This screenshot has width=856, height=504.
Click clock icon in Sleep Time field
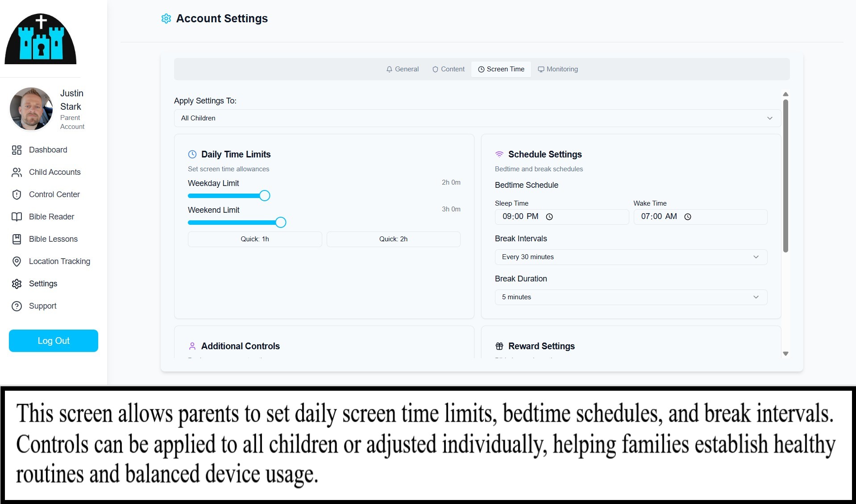point(549,217)
